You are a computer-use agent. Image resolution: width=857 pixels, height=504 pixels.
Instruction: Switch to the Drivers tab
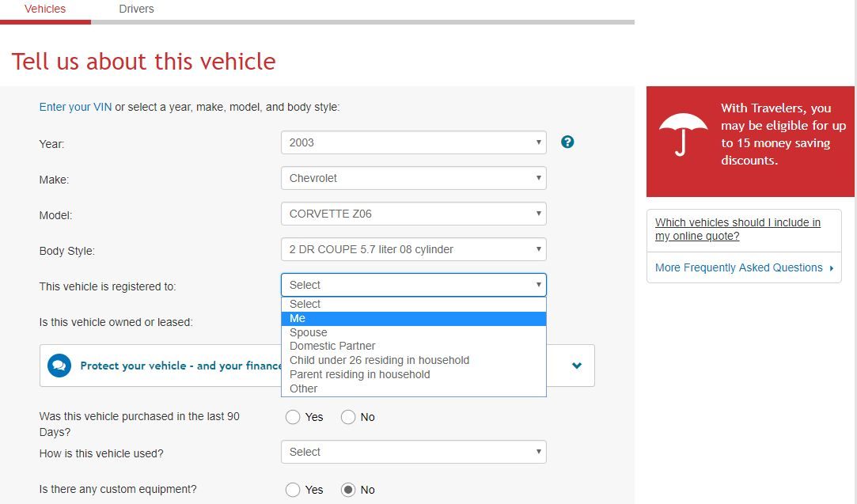click(136, 9)
